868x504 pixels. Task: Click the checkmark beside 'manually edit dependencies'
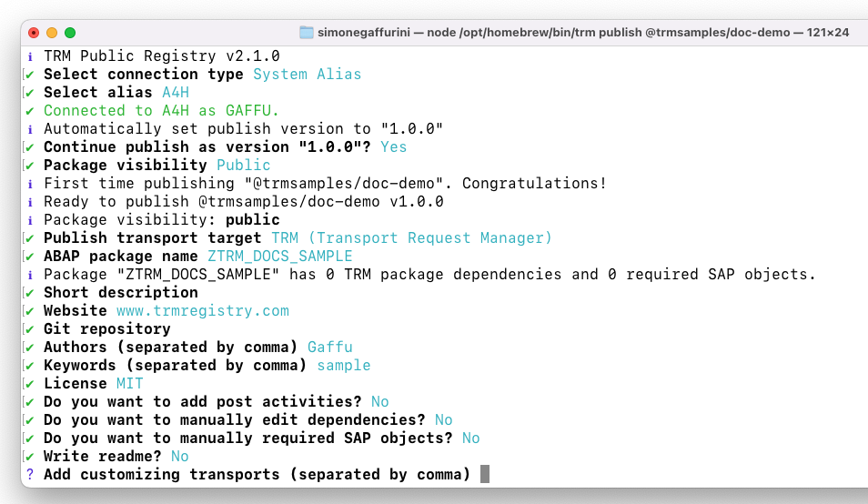[30, 421]
